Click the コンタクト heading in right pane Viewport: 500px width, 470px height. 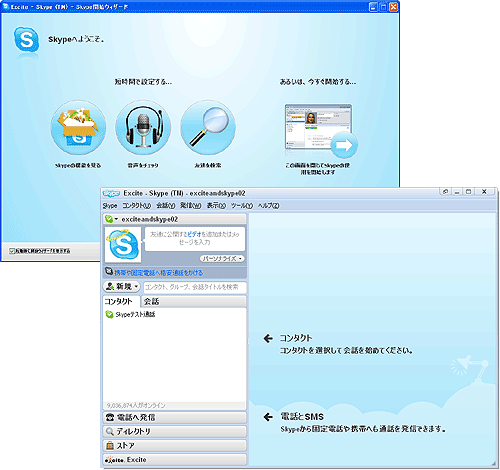click(x=296, y=338)
